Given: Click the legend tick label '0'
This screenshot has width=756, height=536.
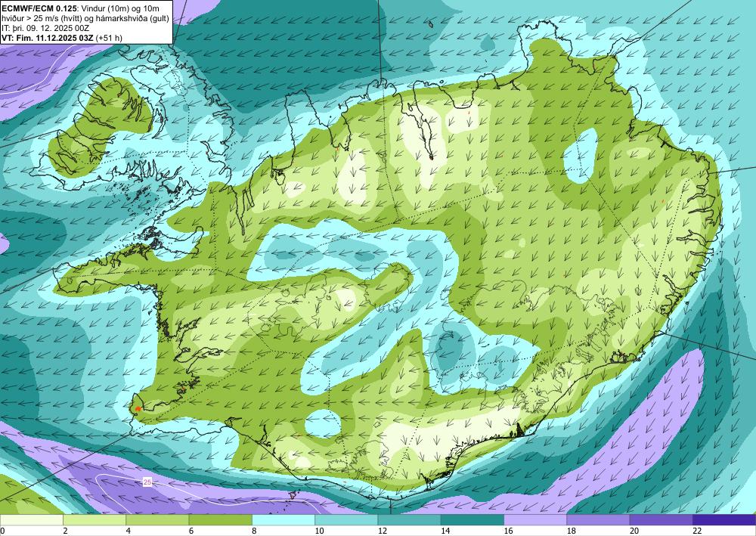Looking at the screenshot, I should (2, 531).
